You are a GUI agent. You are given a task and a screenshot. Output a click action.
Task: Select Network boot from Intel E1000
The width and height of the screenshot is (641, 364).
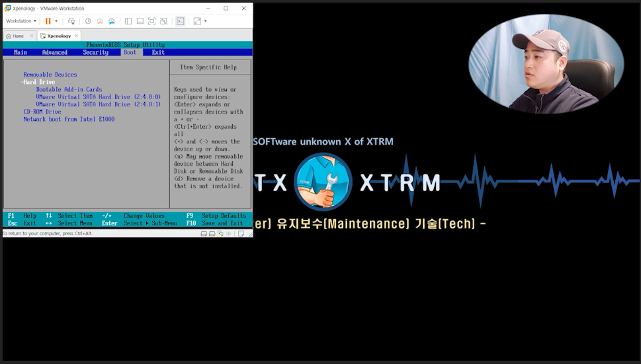coord(69,119)
